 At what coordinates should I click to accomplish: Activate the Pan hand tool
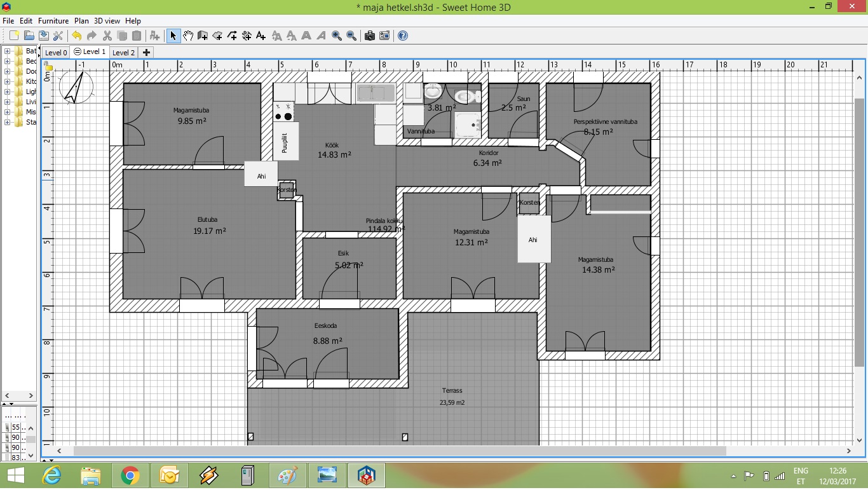coord(188,36)
